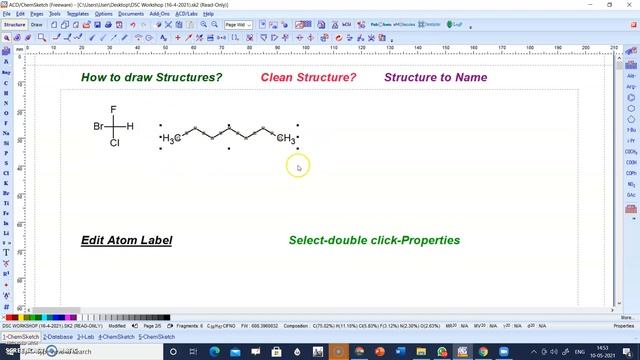Switch to Draw mode

point(36,25)
